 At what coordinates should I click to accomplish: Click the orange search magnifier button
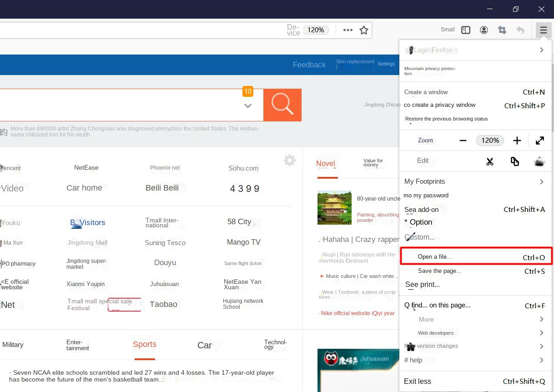pyautogui.click(x=282, y=105)
